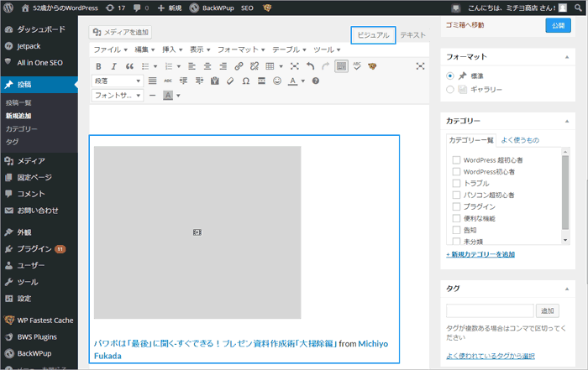
Task: Insert a blockquote
Action: [x=129, y=66]
